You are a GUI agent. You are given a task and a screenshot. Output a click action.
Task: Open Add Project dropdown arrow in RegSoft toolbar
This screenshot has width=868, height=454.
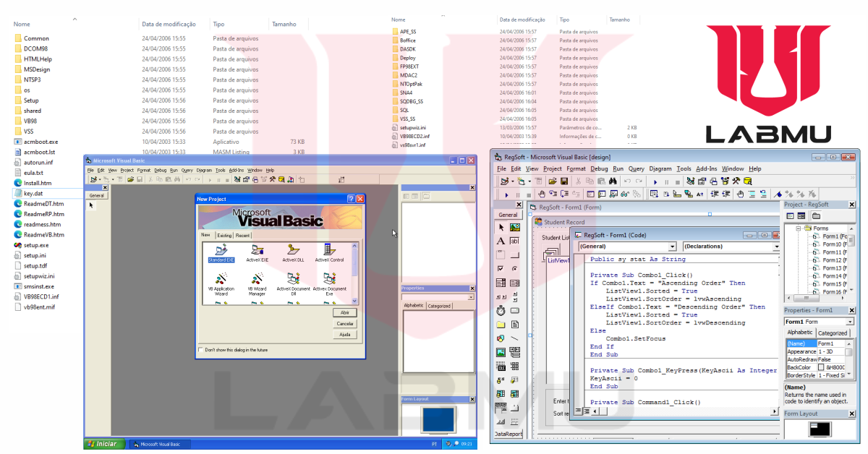click(513, 181)
